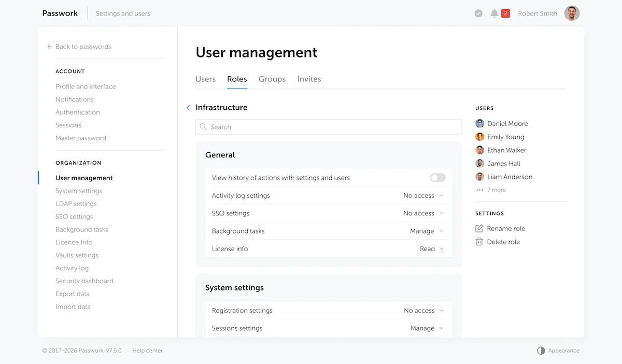The image size is (622, 364).
Task: Switch to the Groups tab
Action: pyautogui.click(x=272, y=79)
